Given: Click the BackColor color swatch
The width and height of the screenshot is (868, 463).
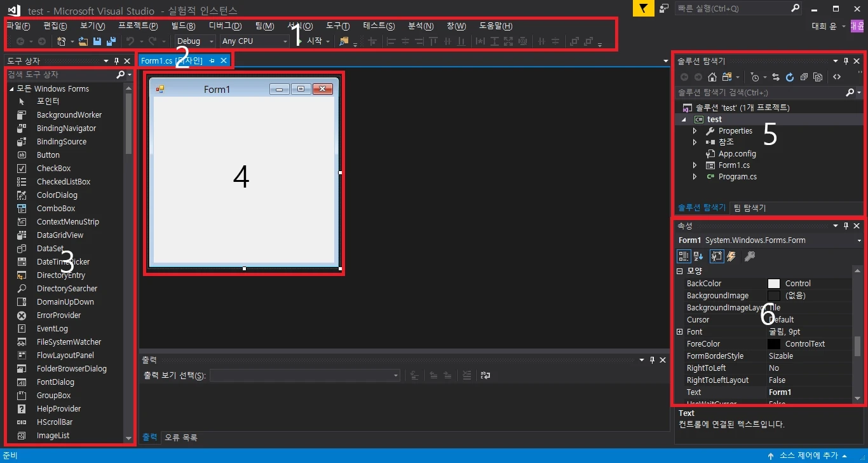Looking at the screenshot, I should click(773, 284).
